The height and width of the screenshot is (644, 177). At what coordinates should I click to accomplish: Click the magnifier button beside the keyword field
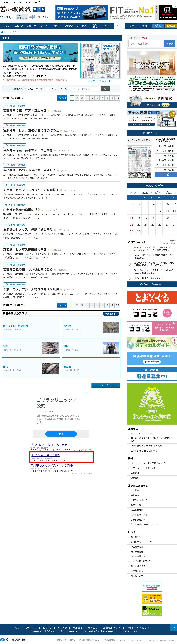pyautogui.click(x=105, y=89)
